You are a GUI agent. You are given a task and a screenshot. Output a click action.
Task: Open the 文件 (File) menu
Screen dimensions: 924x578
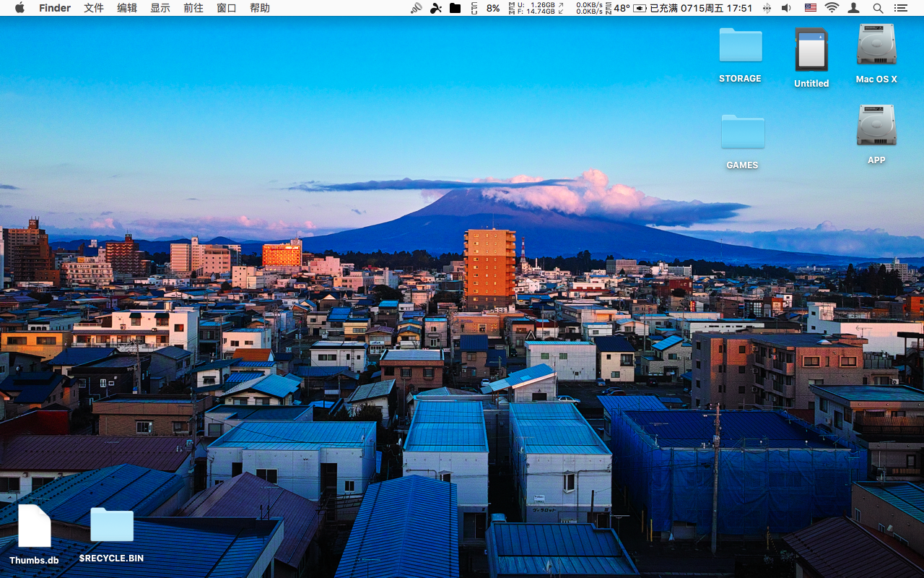coord(94,8)
